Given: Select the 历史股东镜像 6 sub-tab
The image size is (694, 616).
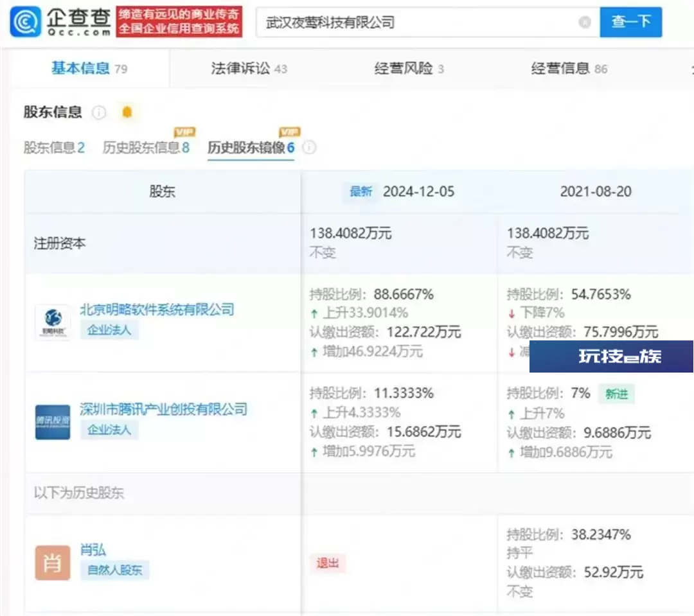Looking at the screenshot, I should pos(251,147).
